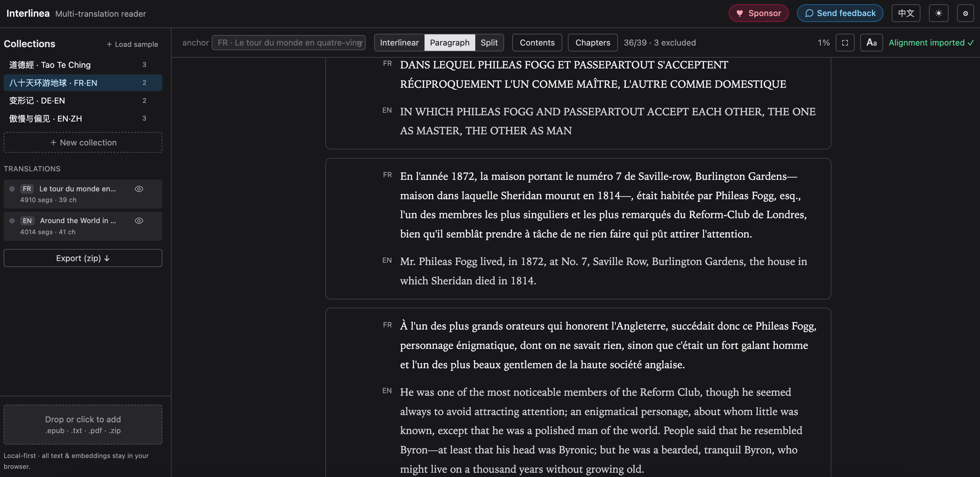Switch to Split view
Image resolution: width=980 pixels, height=477 pixels.
(489, 43)
